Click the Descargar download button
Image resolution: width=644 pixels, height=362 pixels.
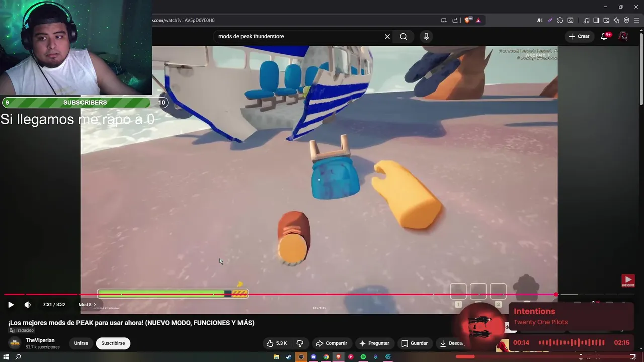(x=451, y=343)
